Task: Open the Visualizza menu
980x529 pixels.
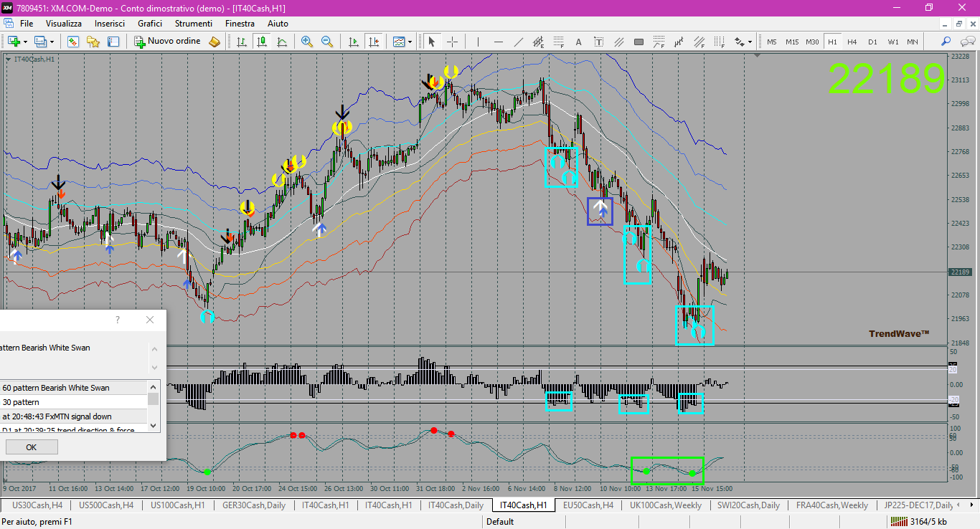Action: [x=64, y=24]
